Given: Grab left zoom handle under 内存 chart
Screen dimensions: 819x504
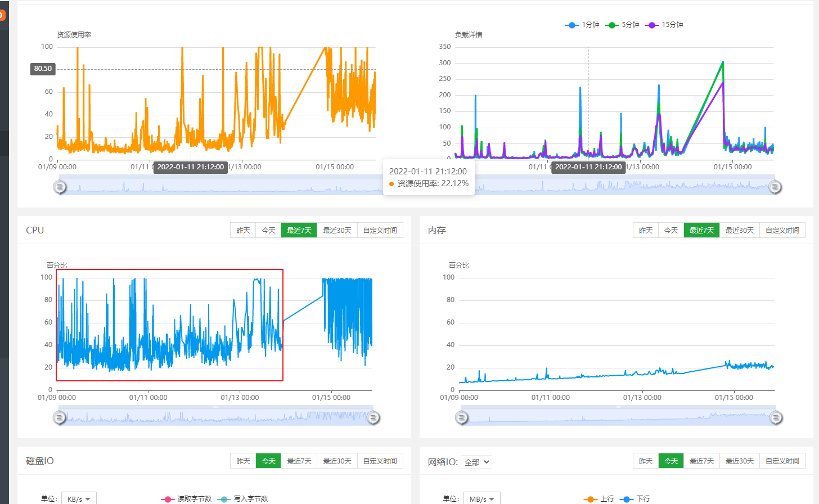Looking at the screenshot, I should pyautogui.click(x=462, y=417).
